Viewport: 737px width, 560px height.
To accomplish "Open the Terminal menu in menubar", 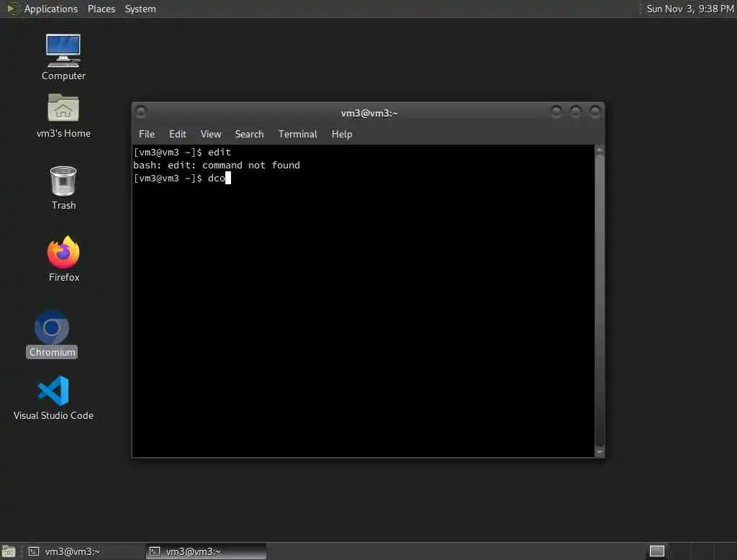I will pos(297,134).
